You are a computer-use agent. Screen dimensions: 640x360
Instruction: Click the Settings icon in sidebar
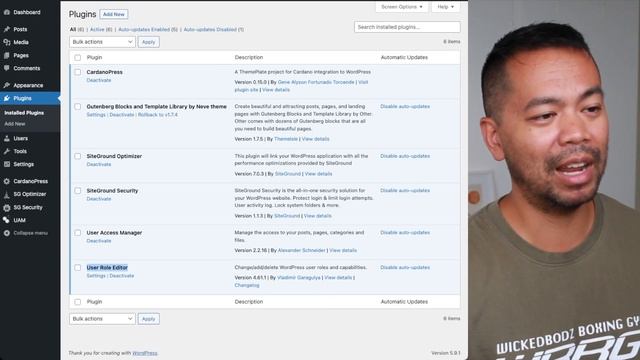7,164
